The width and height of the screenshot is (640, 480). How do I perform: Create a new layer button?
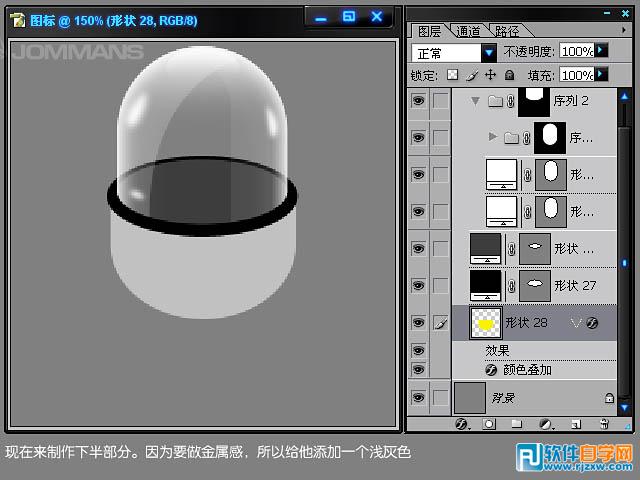576,424
